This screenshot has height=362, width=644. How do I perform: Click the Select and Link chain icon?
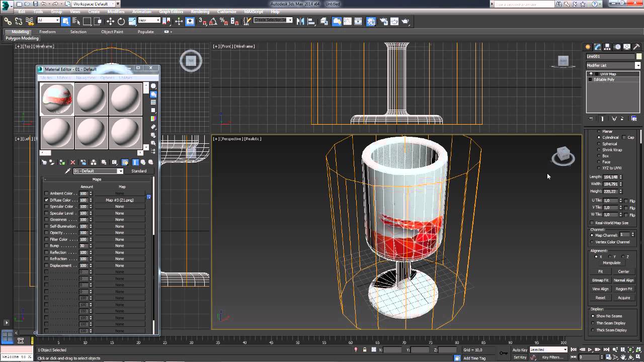8,21
